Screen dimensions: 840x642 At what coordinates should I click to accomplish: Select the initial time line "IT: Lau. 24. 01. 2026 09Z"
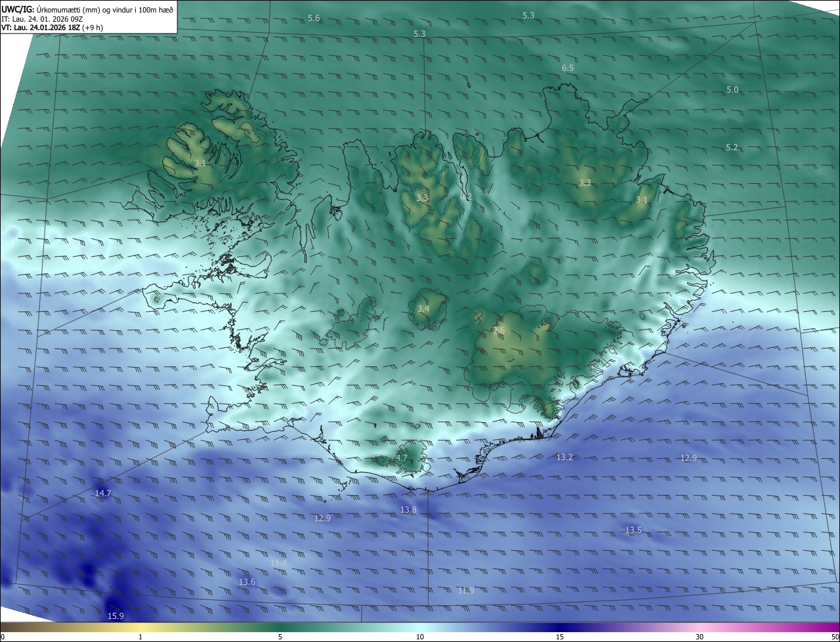pyautogui.click(x=42, y=19)
